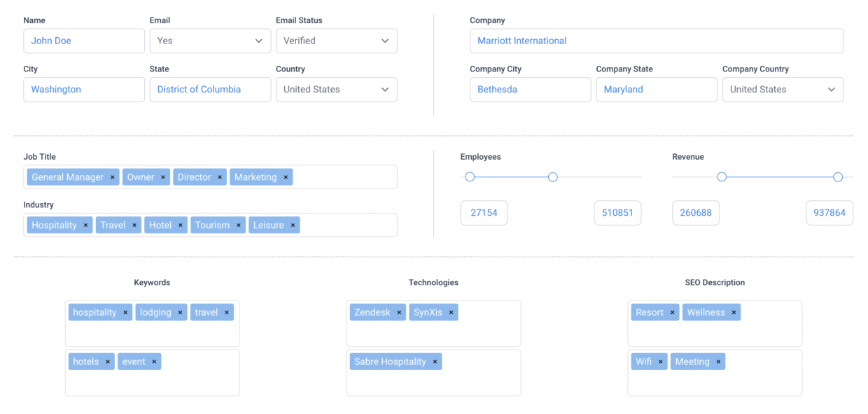Remove the event tag from Keywords
This screenshot has width=868, height=414.
pos(154,361)
